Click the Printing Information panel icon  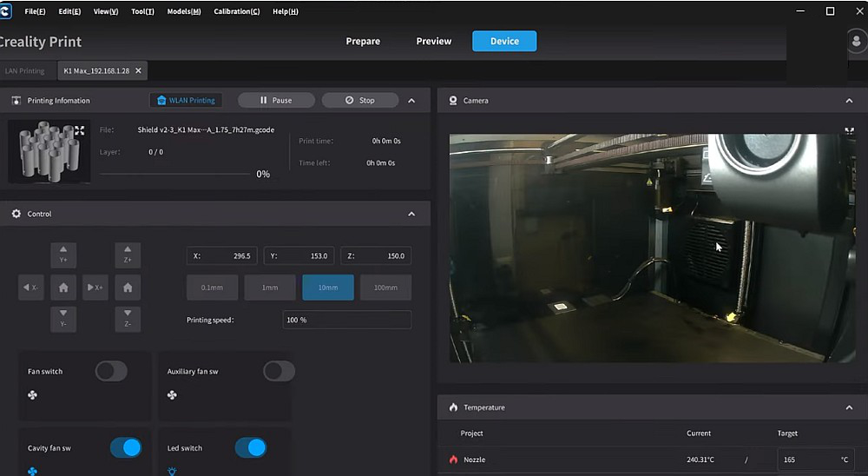click(x=16, y=100)
